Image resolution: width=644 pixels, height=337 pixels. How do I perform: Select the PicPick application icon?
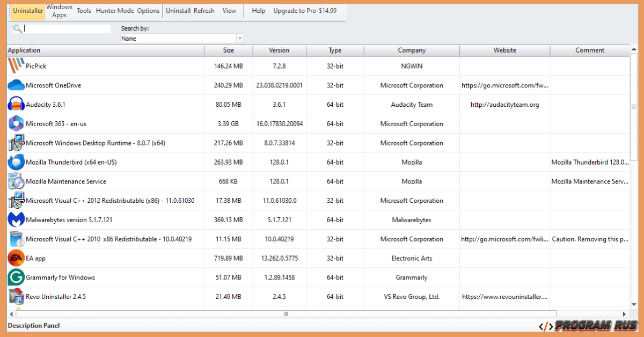pyautogui.click(x=16, y=66)
